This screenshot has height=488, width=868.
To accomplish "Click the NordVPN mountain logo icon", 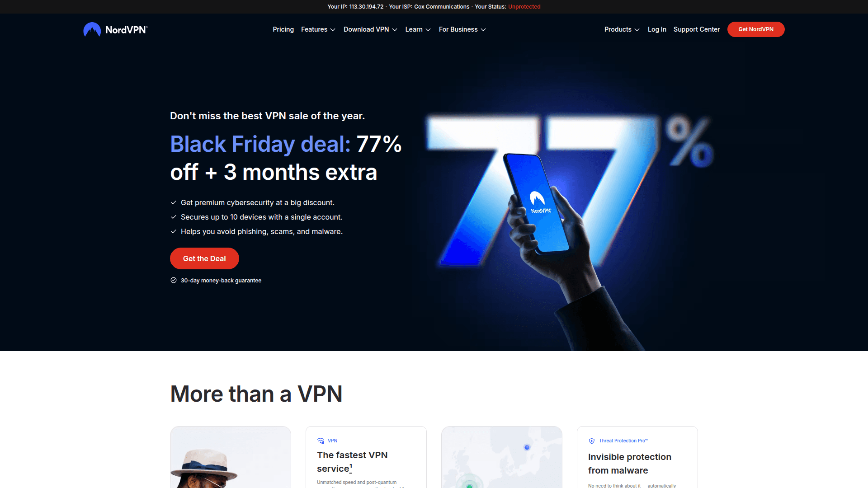I will [x=92, y=29].
